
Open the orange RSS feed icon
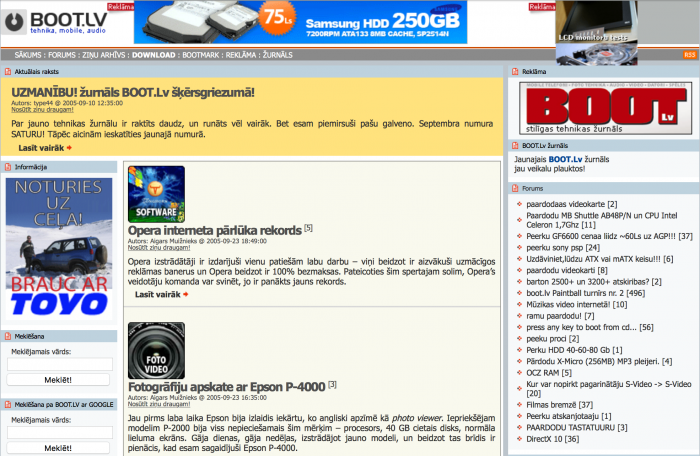(x=689, y=54)
